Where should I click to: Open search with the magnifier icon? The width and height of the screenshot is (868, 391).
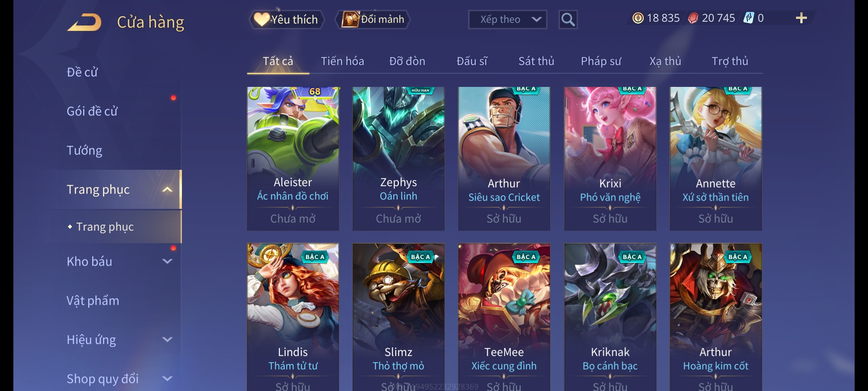[x=568, y=20]
